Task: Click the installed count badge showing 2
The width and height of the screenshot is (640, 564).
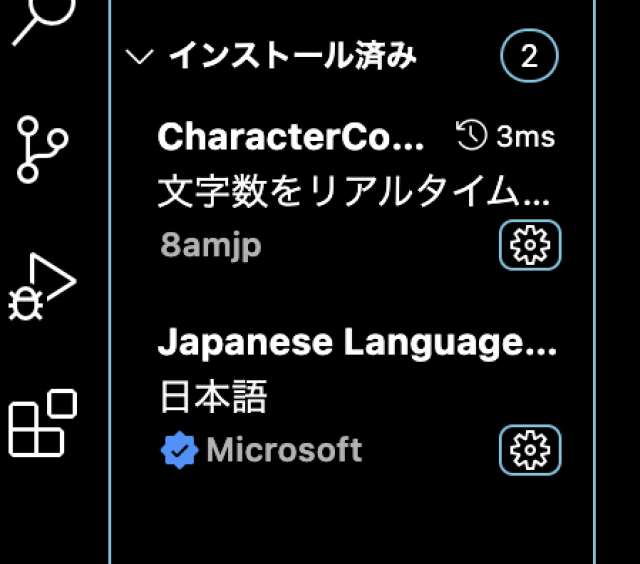Action: pos(529,57)
